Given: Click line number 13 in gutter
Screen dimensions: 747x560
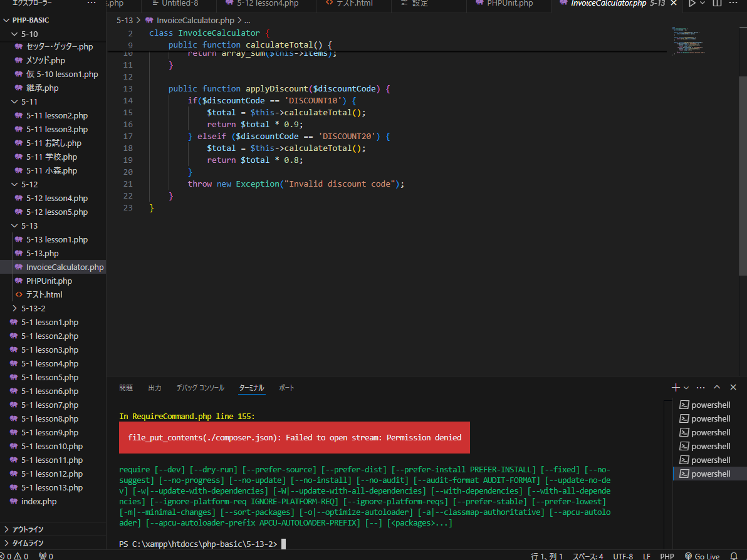Looking at the screenshot, I should [x=128, y=88].
